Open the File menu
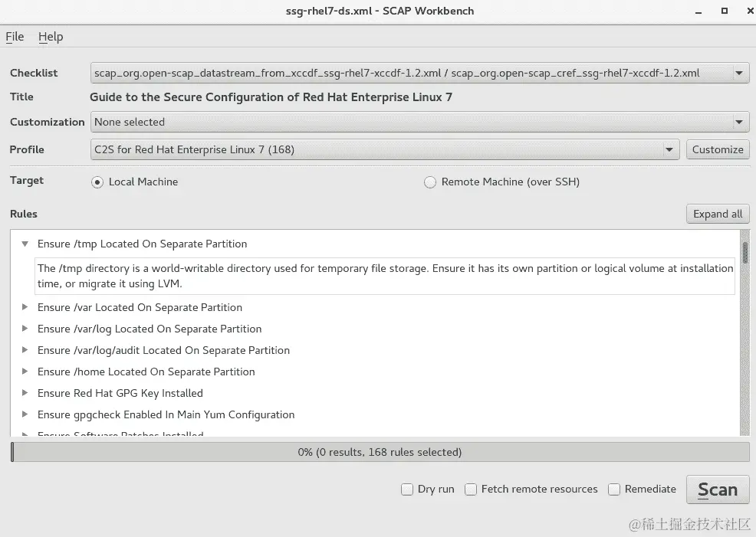The width and height of the screenshot is (756, 537). [15, 37]
